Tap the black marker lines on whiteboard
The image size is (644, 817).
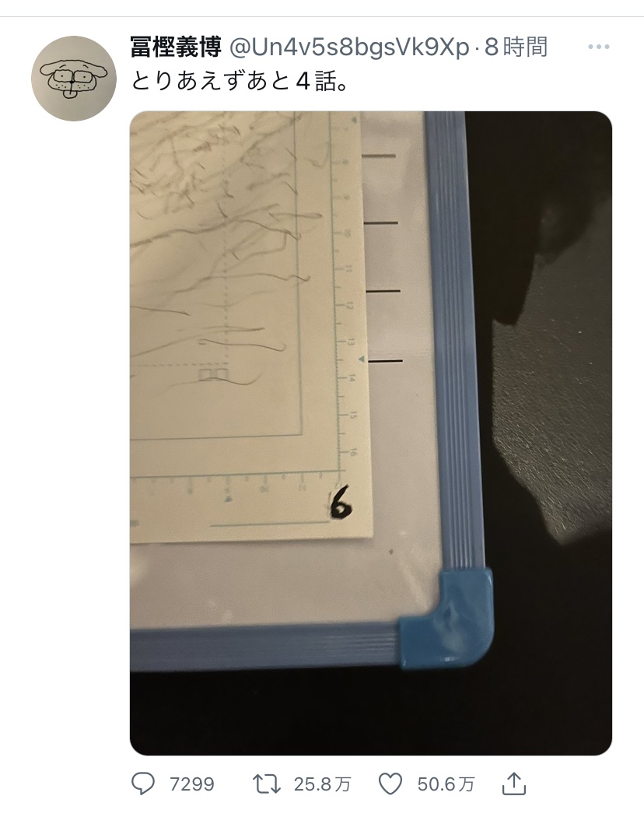[384, 258]
